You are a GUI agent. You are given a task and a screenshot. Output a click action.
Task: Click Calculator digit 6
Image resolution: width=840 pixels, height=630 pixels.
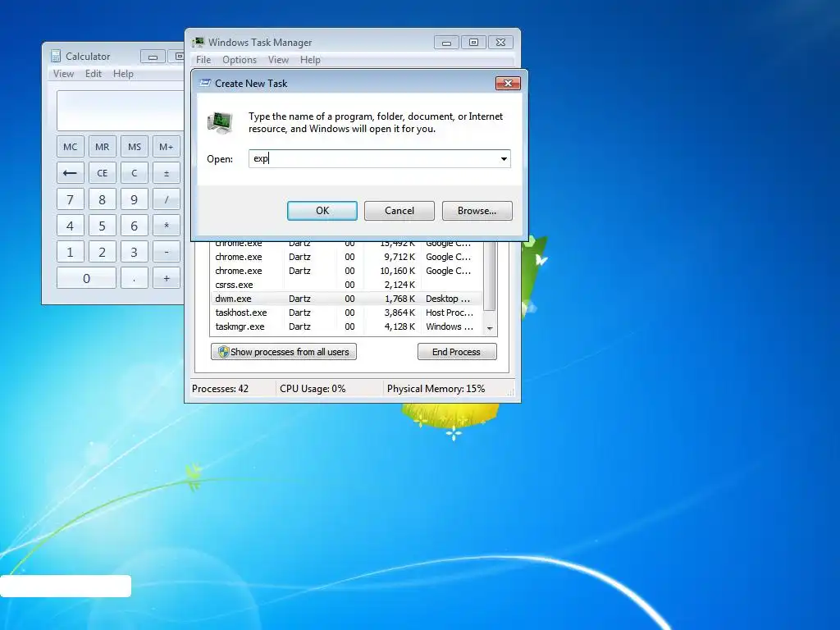coord(135,226)
